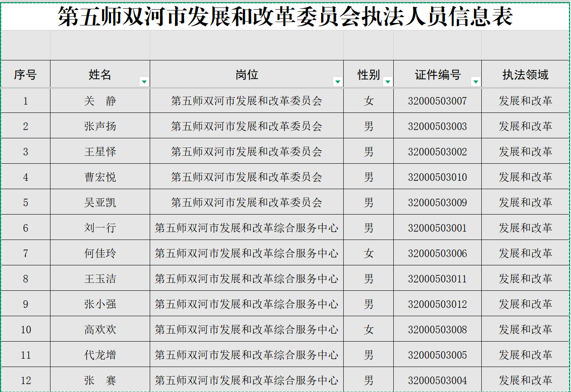Screen dimensions: 571x392
Task: Click the name cell 代龙增
Action: (100, 355)
